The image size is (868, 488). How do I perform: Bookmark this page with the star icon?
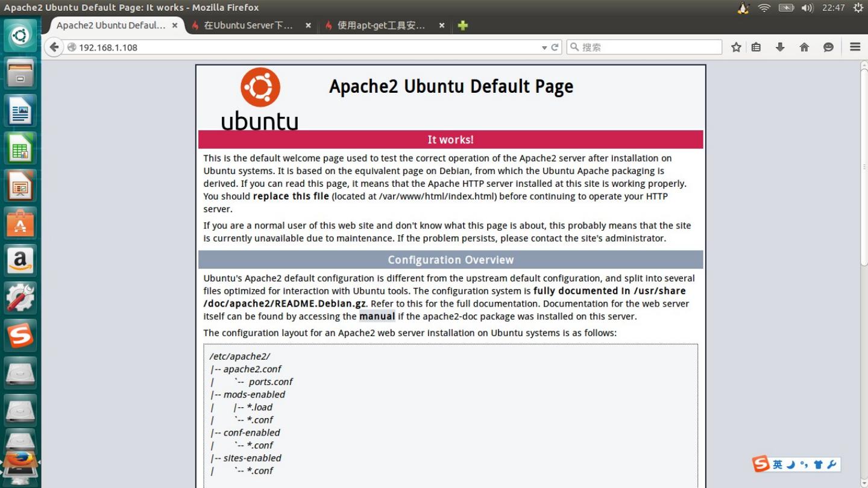pos(736,47)
